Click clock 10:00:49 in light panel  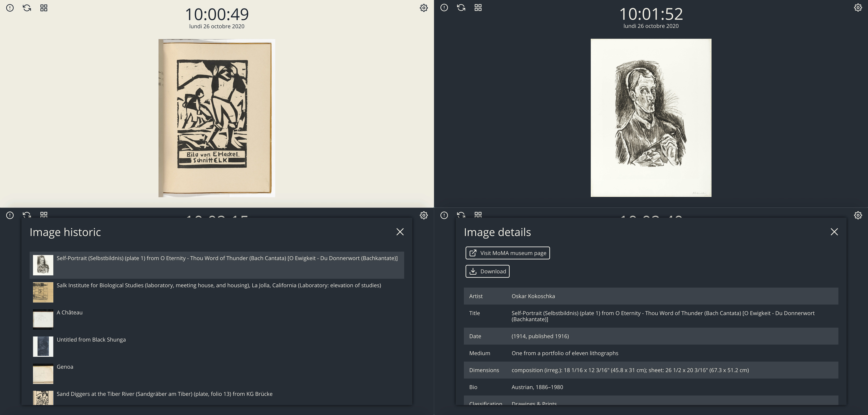[x=217, y=14]
